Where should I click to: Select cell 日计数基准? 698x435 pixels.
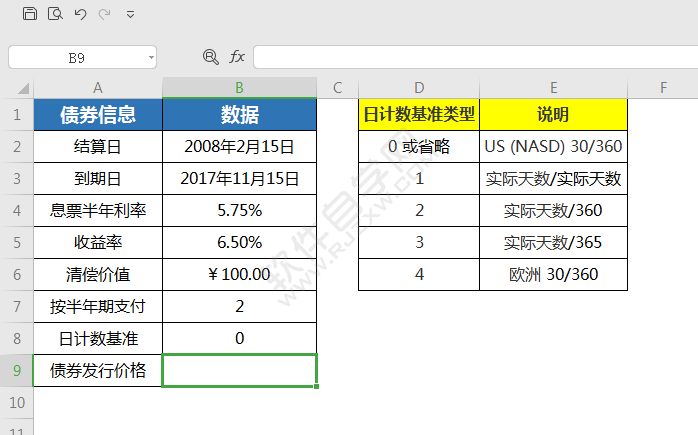coord(98,339)
